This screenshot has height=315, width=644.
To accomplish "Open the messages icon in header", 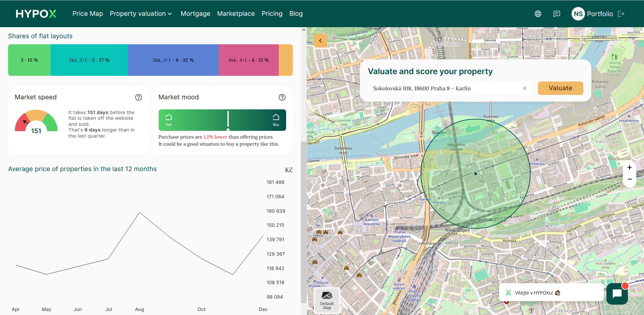I will pyautogui.click(x=556, y=14).
